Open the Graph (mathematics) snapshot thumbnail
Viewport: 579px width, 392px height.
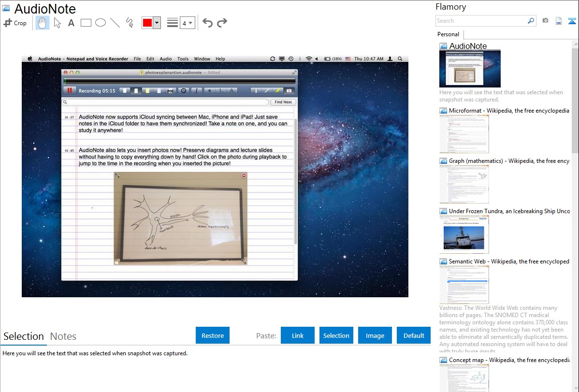464,184
